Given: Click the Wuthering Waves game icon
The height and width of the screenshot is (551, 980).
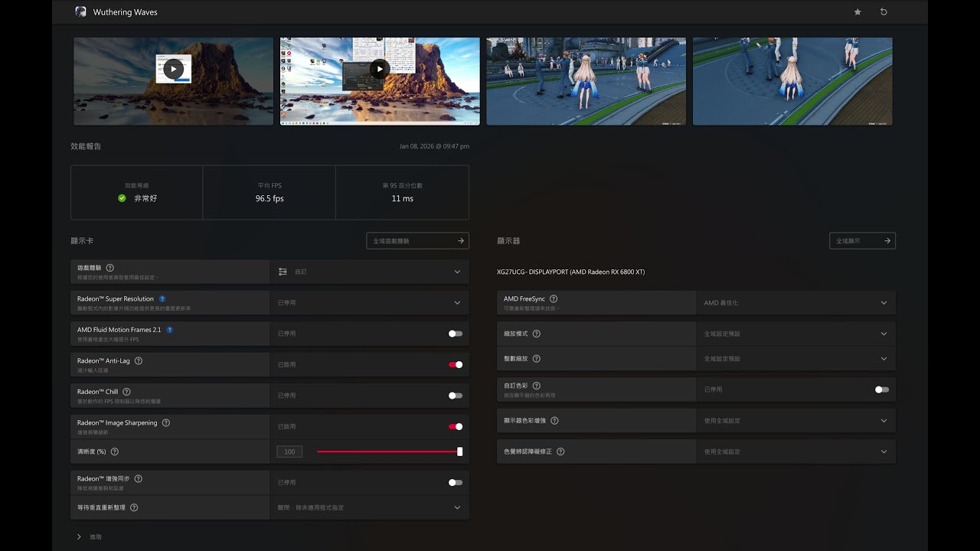Looking at the screenshot, I should [80, 11].
